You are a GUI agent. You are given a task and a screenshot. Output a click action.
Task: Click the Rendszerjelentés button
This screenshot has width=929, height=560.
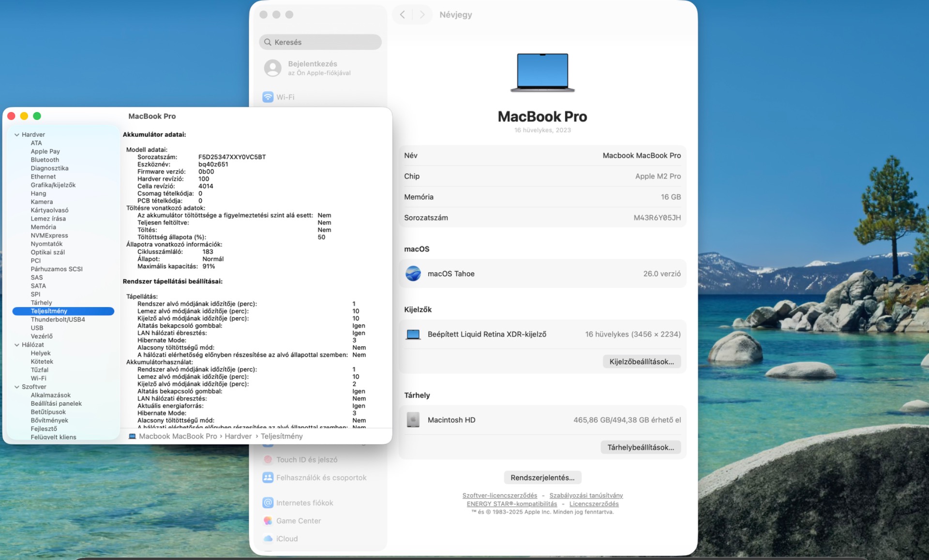click(542, 478)
